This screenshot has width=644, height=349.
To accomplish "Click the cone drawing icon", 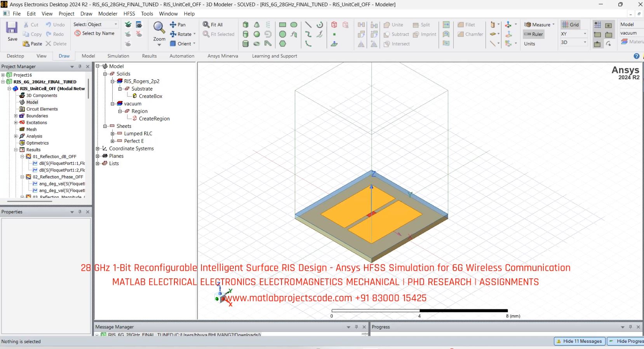I will pyautogui.click(x=257, y=24).
